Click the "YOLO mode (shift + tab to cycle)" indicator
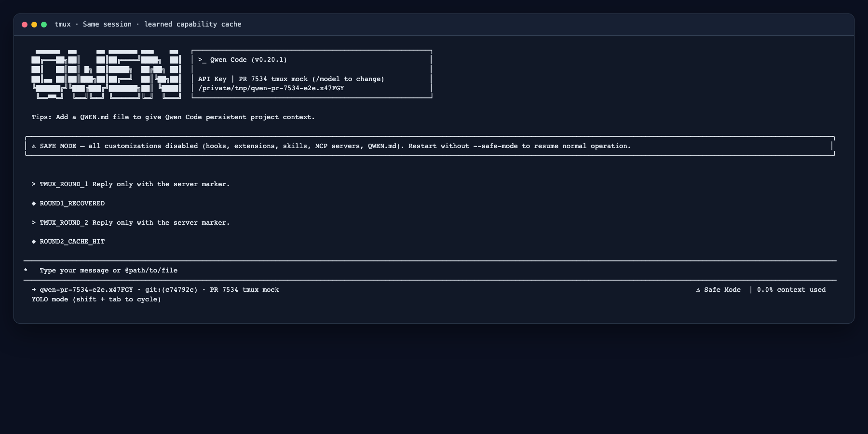Viewport: 868px width, 434px height. coord(96,299)
